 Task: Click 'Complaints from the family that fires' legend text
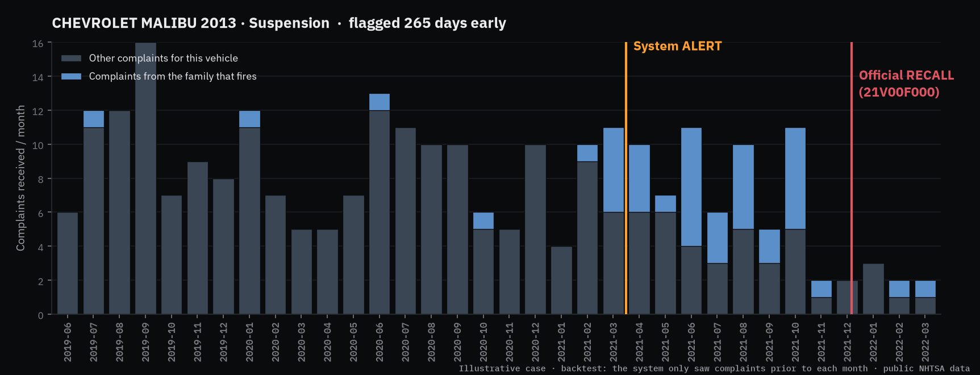coord(173,76)
